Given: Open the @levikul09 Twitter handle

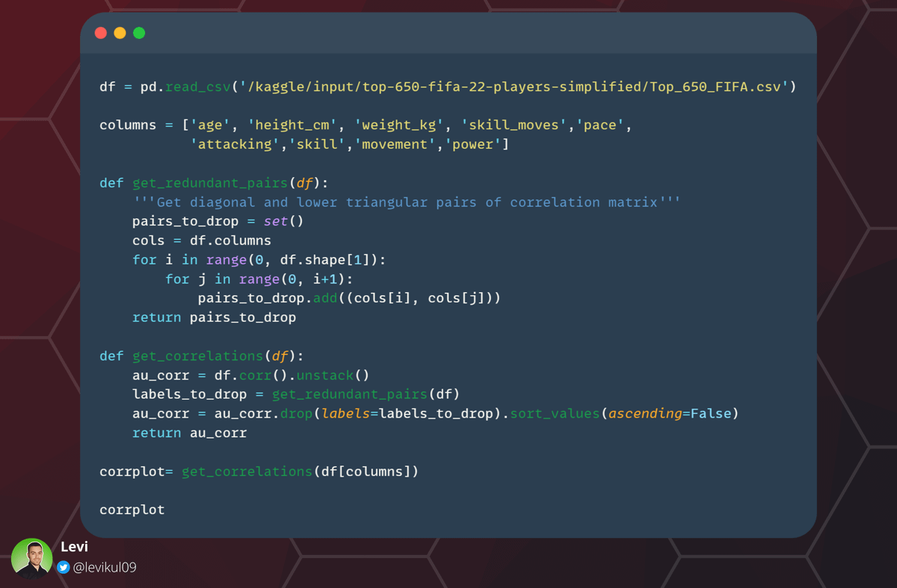Looking at the screenshot, I should pyautogui.click(x=104, y=567).
